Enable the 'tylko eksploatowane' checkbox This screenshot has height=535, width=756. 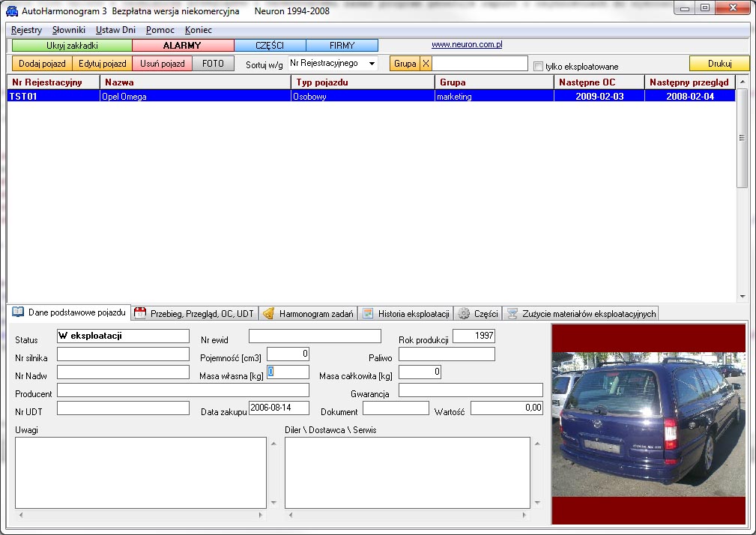(x=538, y=66)
